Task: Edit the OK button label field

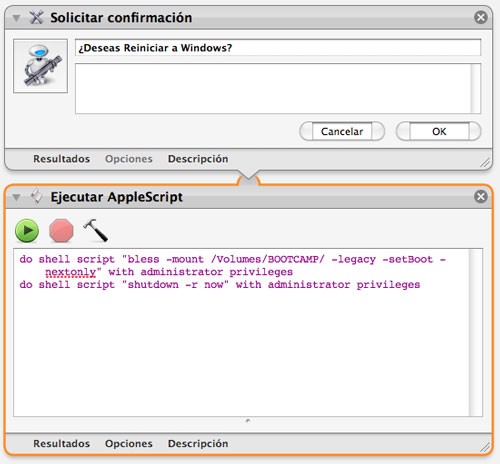Action: tap(439, 131)
